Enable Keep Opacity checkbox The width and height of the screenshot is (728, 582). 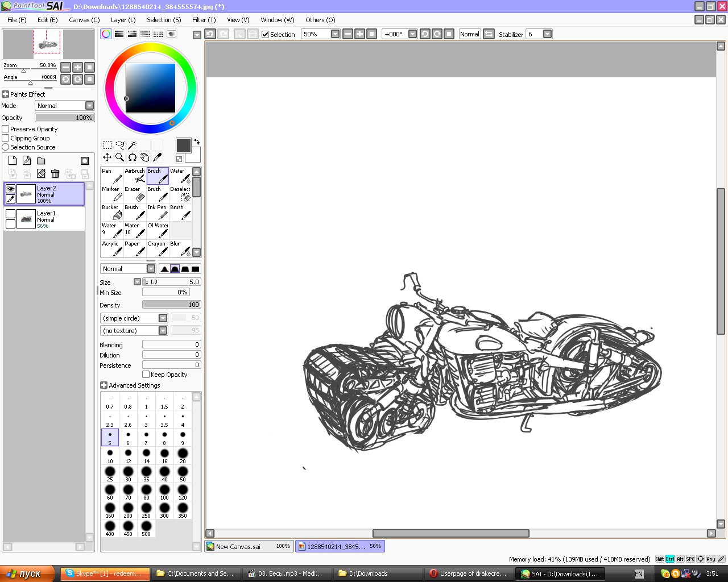click(146, 375)
